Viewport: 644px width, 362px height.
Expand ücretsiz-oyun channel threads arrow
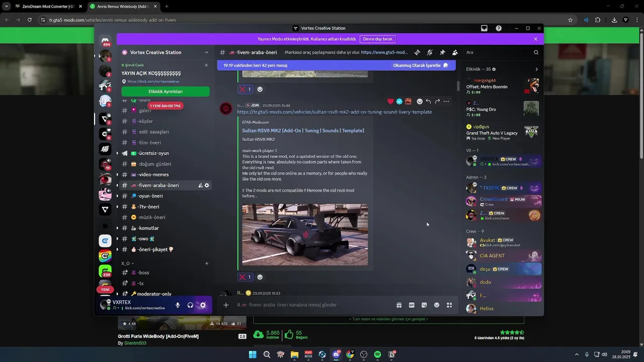(118, 153)
